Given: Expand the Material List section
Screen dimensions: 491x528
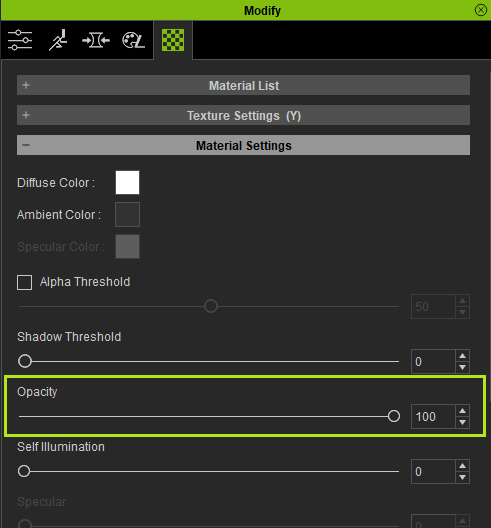Looking at the screenshot, I should 243,85.
